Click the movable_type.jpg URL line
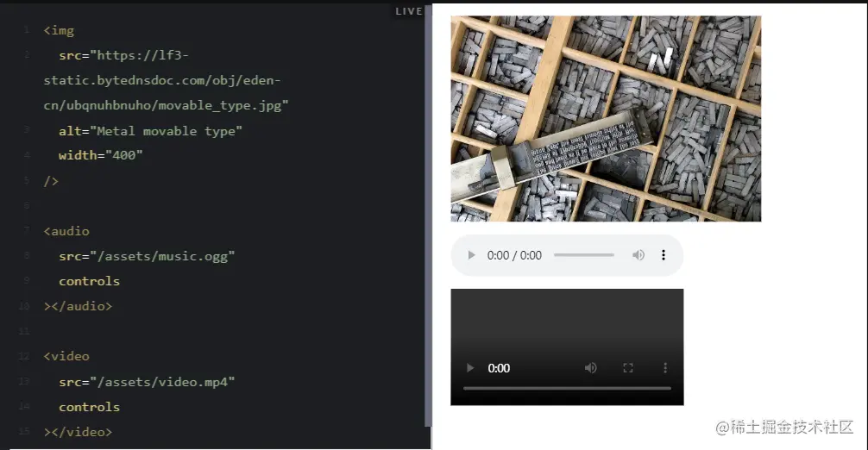This screenshot has width=868, height=450. click(x=166, y=105)
